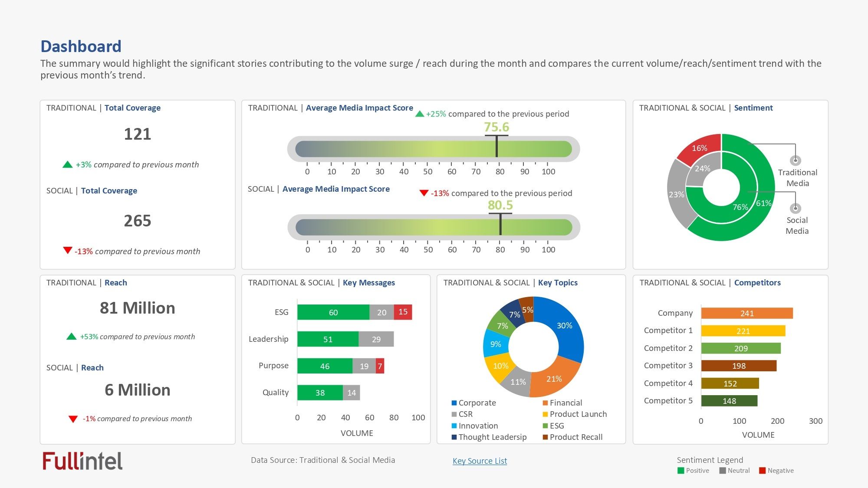
Task: Click green triangle next to +25% impact score
Action: pos(420,114)
